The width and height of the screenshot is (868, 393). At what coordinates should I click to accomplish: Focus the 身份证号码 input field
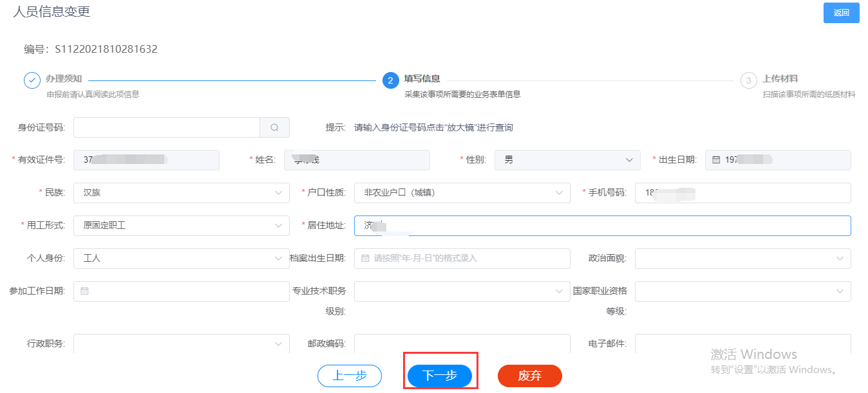tap(166, 127)
